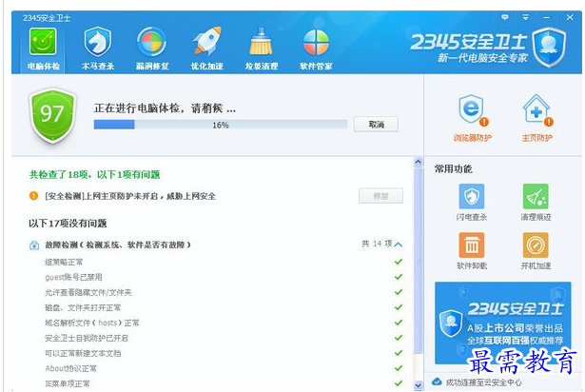The height and width of the screenshot is (392, 585).
Task: Open the 优化加速 tab
Action: pos(206,49)
